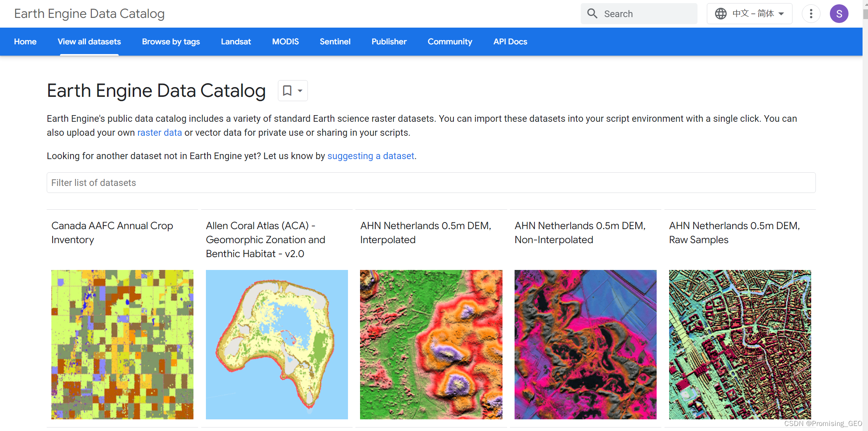
Task: Click the suggesting a dataset link
Action: [371, 156]
